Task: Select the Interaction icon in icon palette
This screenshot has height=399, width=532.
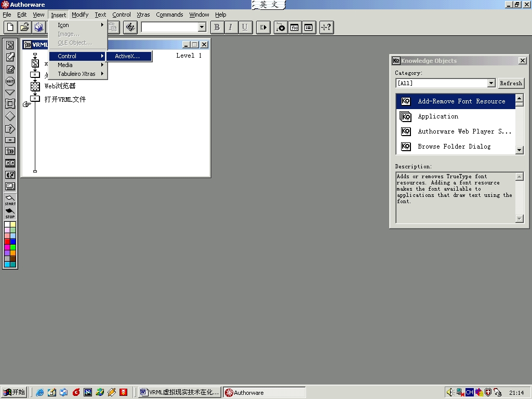Action: (10, 129)
